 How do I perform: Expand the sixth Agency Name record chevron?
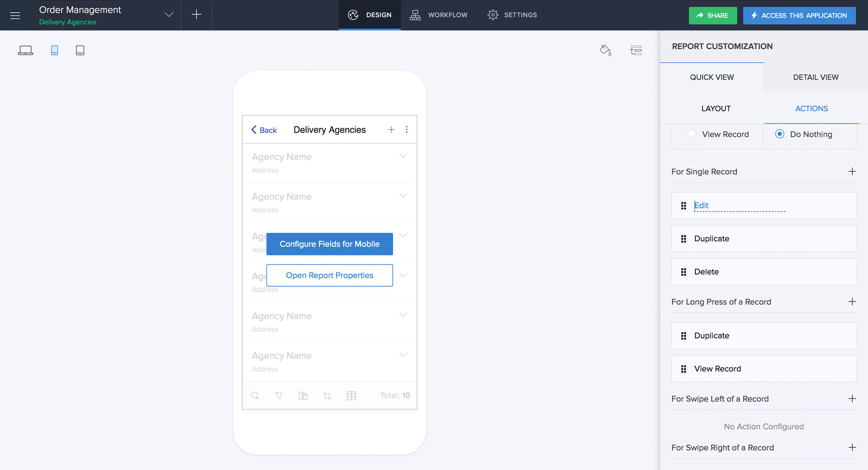tap(403, 354)
